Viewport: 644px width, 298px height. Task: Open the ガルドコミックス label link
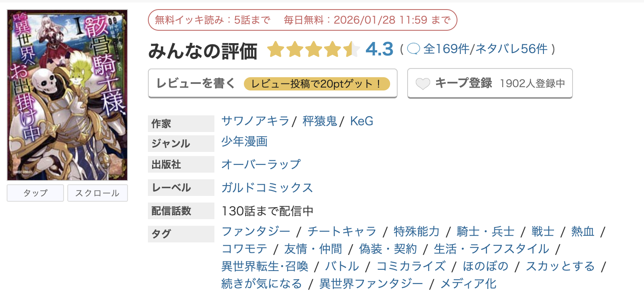point(267,187)
